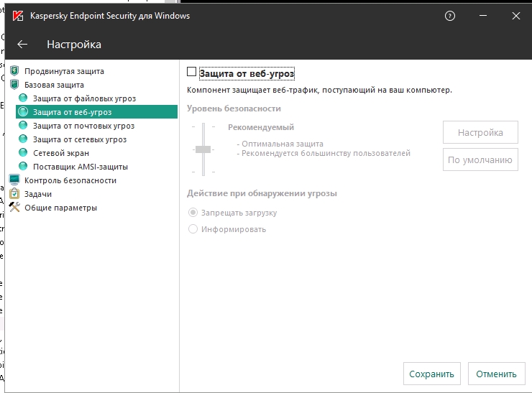The height and width of the screenshot is (393, 532).
Task: Select Сетевой экран in sidebar
Action: point(61,153)
